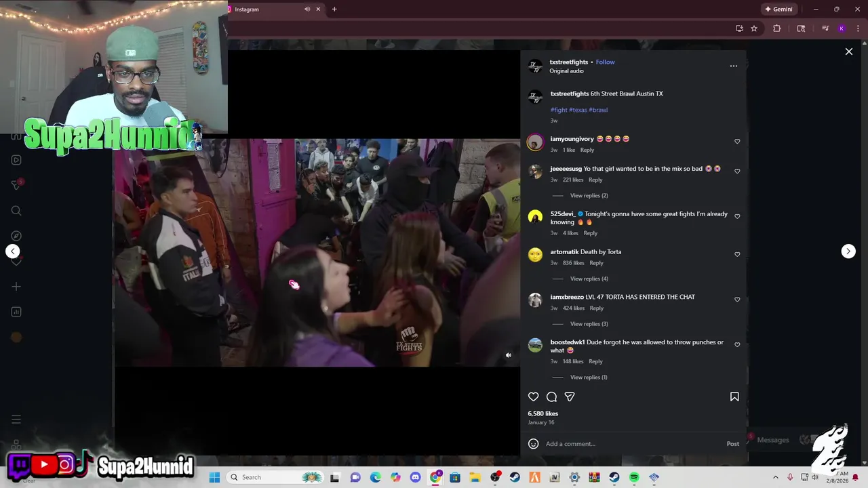Close the Instagram post overlay with the X
Screen dimensions: 868x488
pyautogui.click(x=848, y=52)
